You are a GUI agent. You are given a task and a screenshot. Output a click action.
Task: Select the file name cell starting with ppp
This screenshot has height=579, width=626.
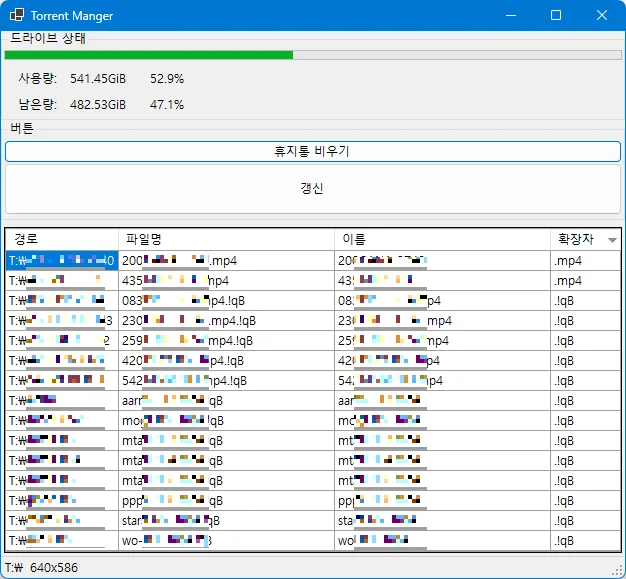point(226,500)
